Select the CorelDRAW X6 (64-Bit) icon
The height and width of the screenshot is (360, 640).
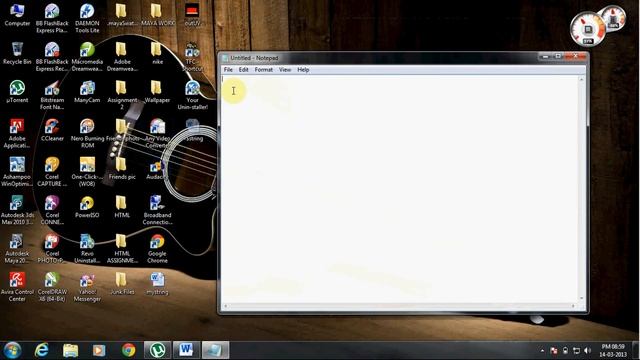click(x=52, y=287)
